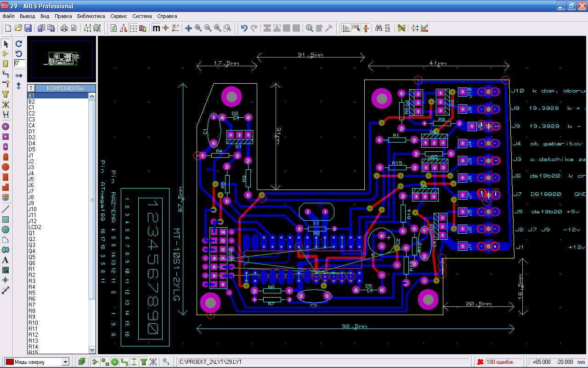Select the dimension tool in left toolbar
The width and height of the screenshot is (588, 368).
click(x=6, y=290)
